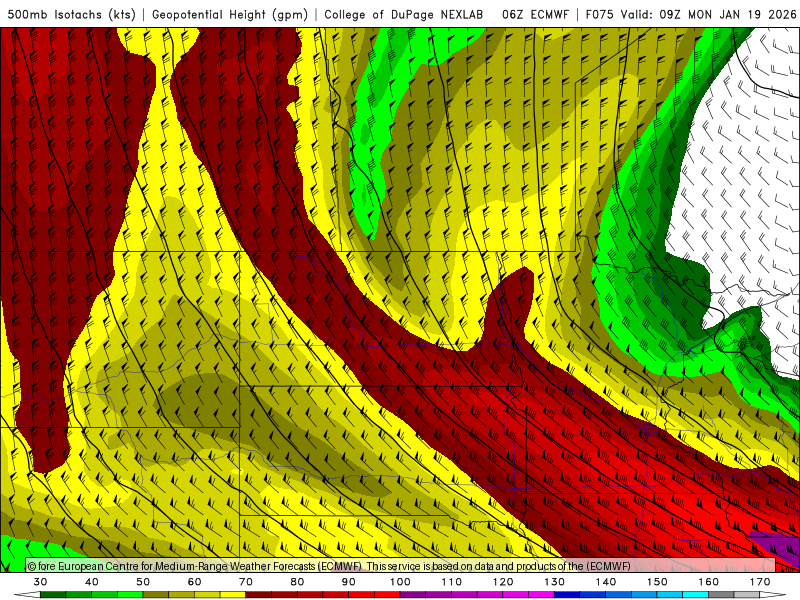Click the legend label '80'
Viewport: 800px width, 600px height.
[297, 582]
